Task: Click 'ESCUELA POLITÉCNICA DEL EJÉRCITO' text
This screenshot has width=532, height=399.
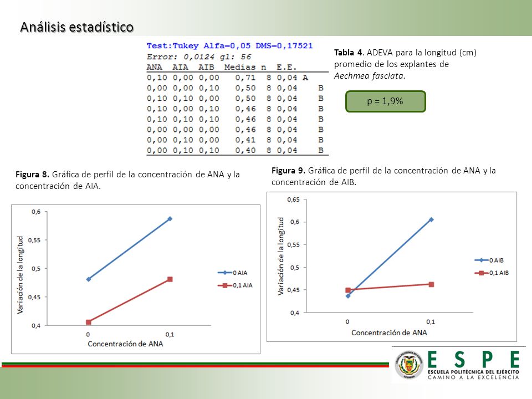Action: 473,372
